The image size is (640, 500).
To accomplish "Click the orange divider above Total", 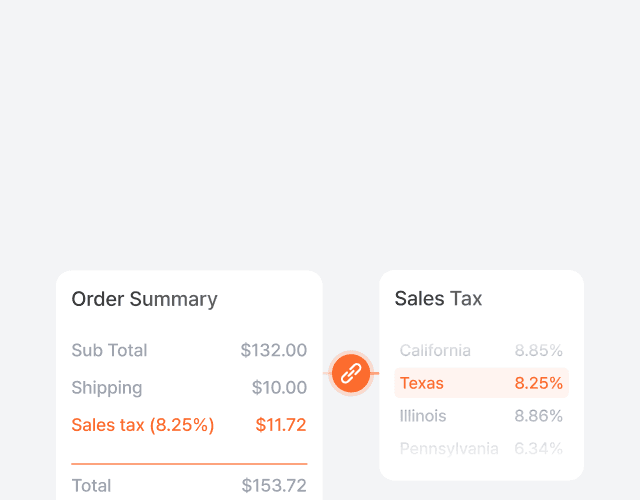I will 189,464.
